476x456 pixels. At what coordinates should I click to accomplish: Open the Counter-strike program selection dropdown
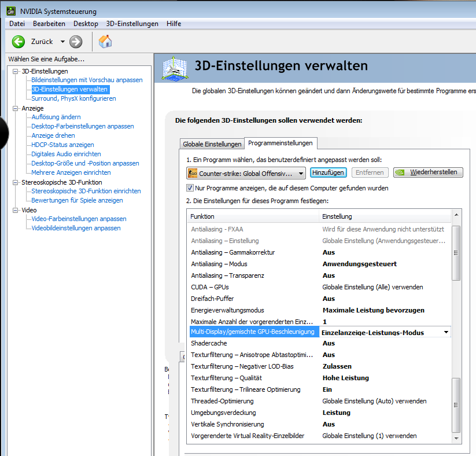click(301, 173)
